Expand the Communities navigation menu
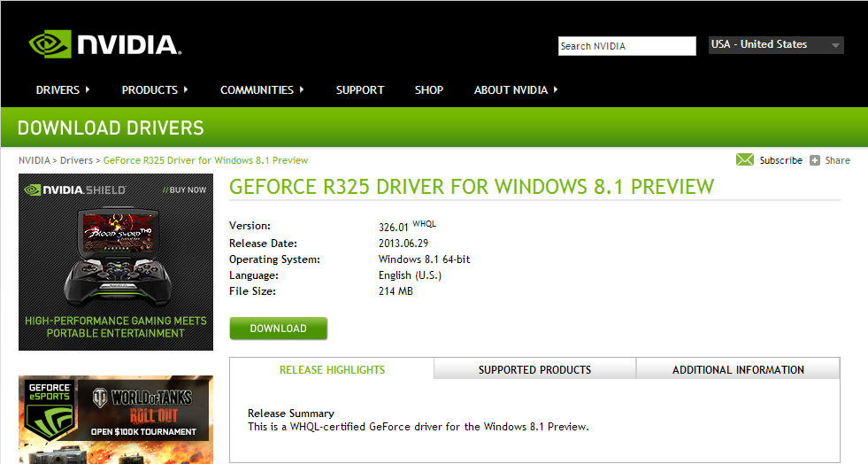 pos(262,89)
